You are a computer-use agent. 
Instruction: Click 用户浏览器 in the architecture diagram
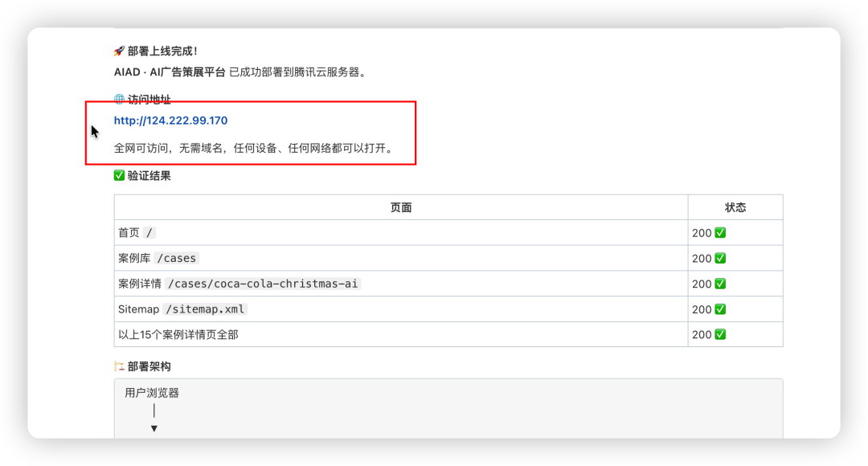click(152, 393)
